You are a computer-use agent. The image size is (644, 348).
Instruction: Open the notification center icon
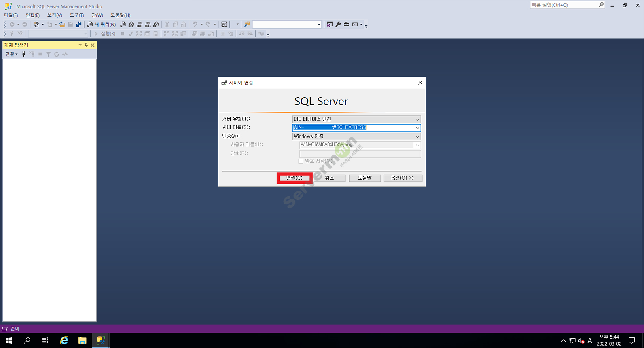632,341
